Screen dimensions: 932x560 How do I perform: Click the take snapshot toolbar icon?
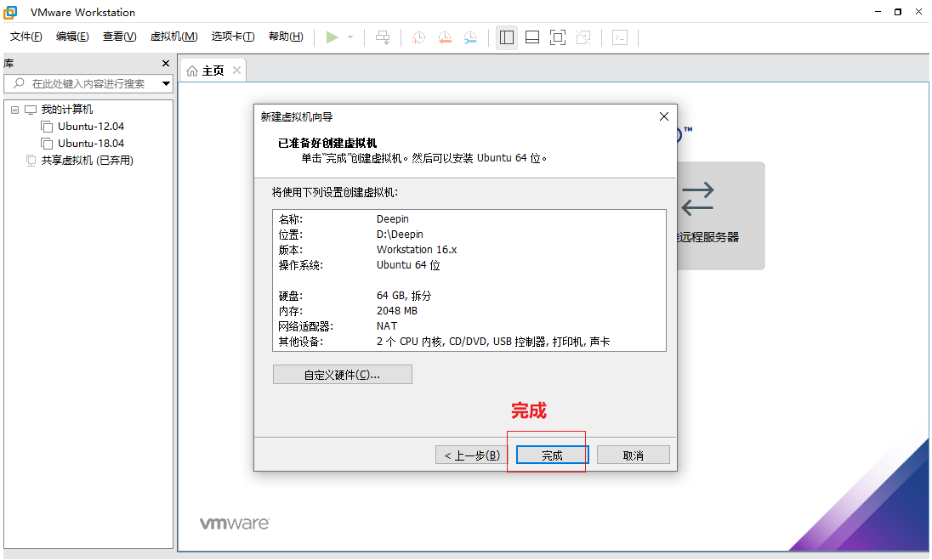pos(419,37)
